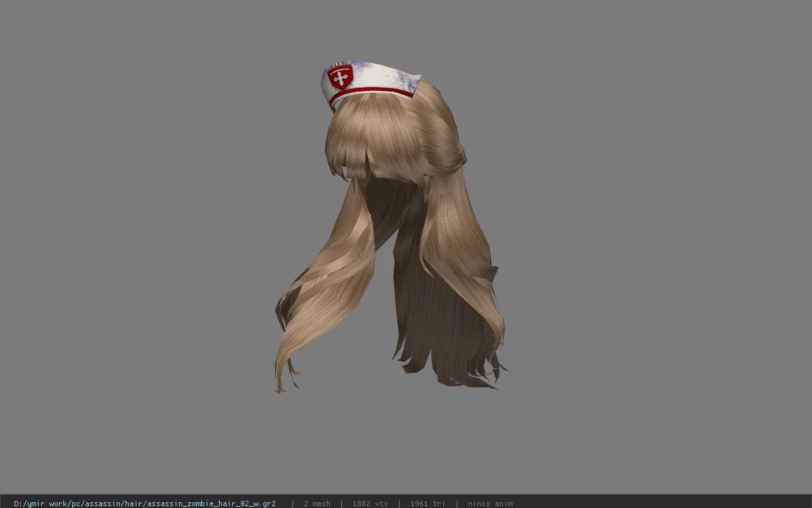Click the red cross emblem on cap
Image resolution: width=812 pixels, height=508 pixels.
coord(341,77)
